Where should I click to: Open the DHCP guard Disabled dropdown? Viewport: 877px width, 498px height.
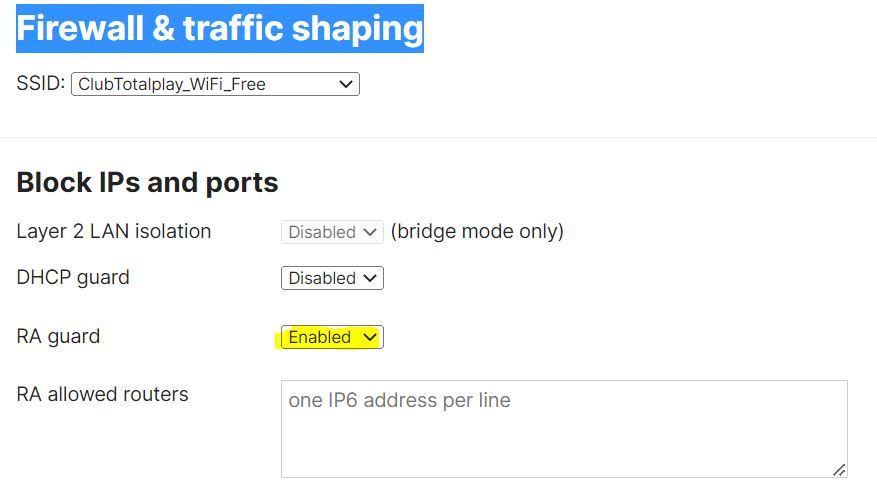pos(332,278)
